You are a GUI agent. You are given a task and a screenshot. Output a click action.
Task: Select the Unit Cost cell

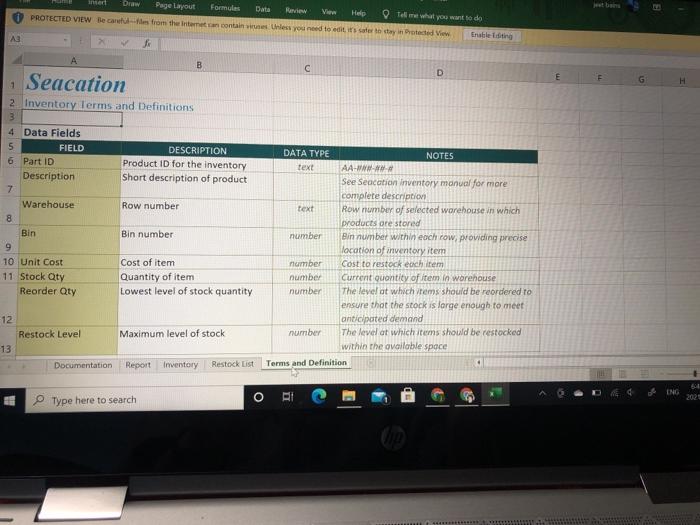coord(68,262)
